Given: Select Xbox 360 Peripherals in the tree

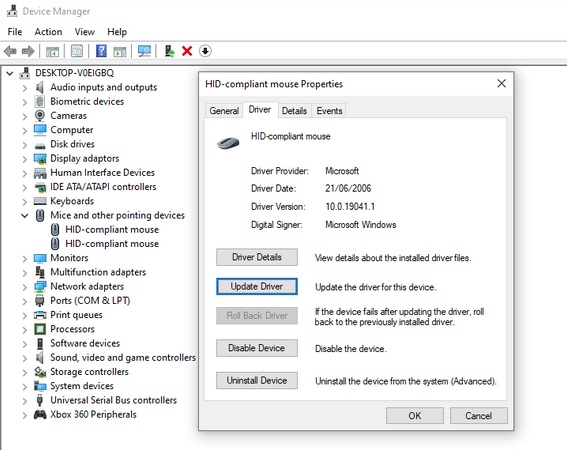Looking at the screenshot, I should pos(93,415).
